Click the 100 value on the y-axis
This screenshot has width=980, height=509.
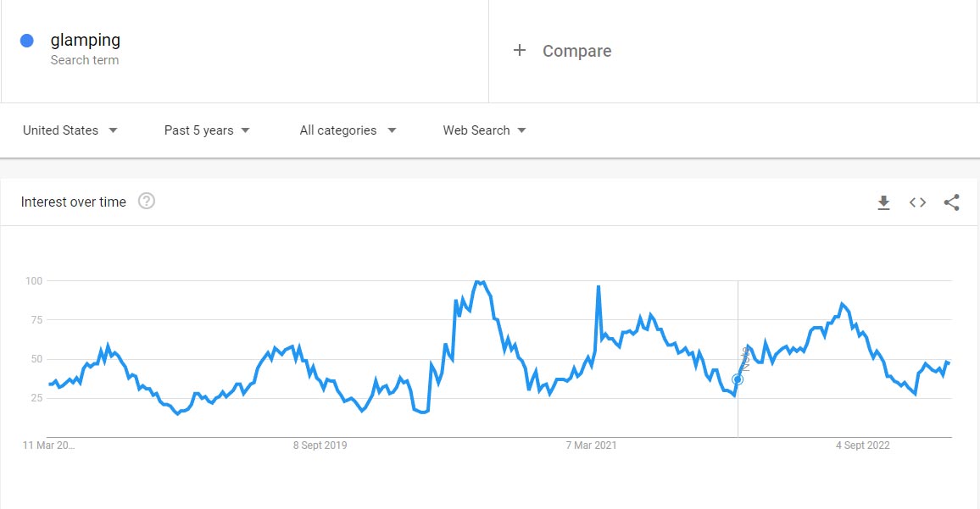[34, 280]
